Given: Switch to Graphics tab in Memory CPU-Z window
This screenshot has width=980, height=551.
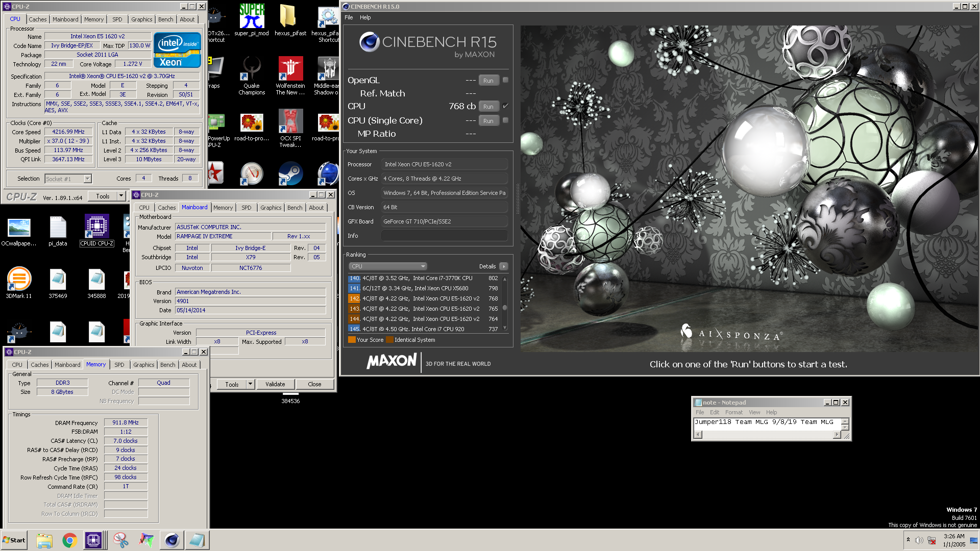Looking at the screenshot, I should [143, 365].
